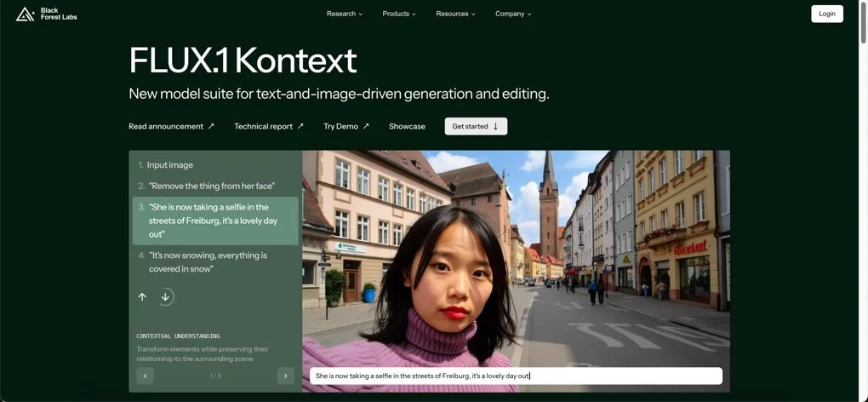Select the "It's now snowing" step
The width and height of the screenshot is (868, 402).
(215, 262)
